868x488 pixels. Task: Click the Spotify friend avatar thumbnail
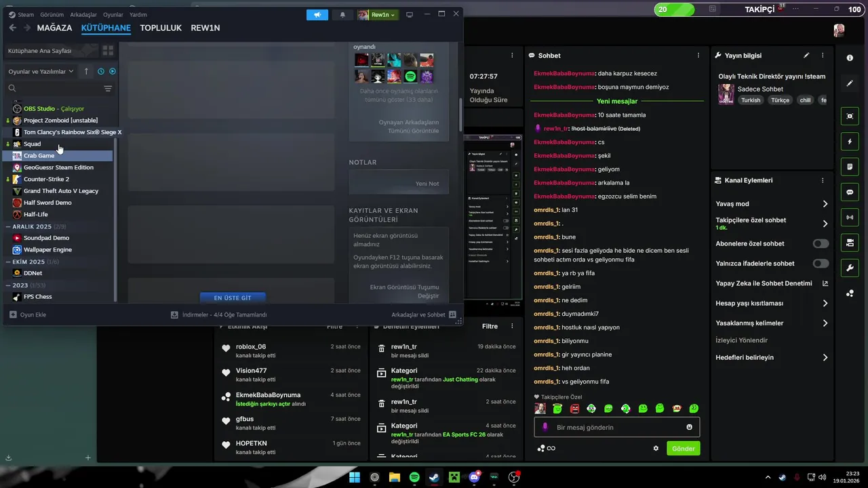410,77
